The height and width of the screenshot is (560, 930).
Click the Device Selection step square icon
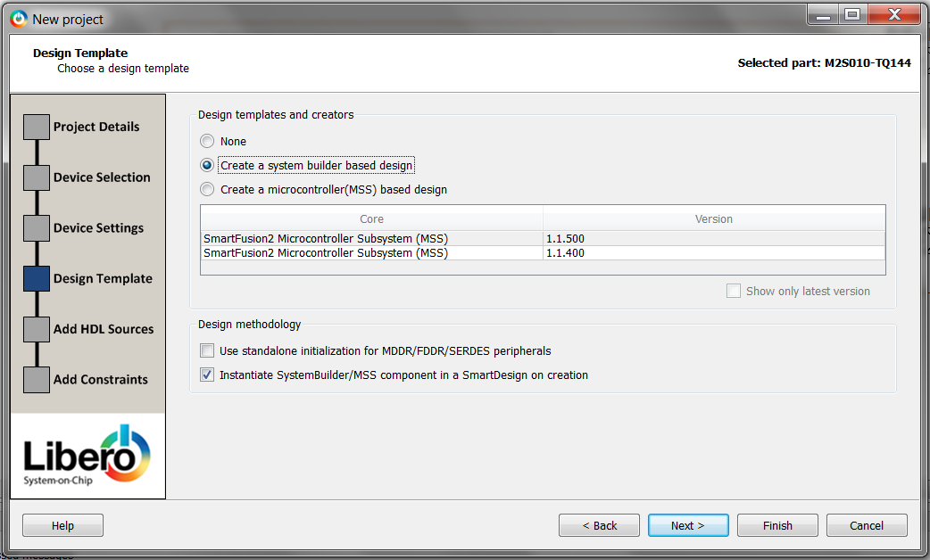click(36, 177)
